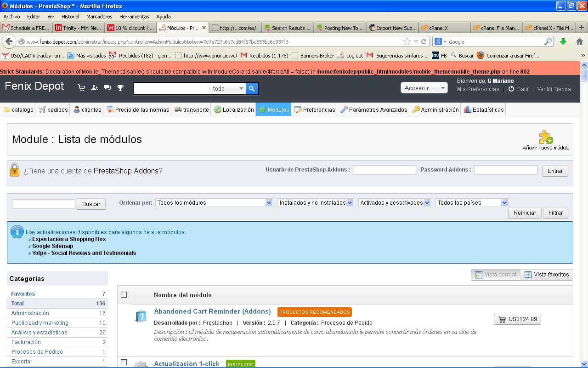Open the Historial menu
This screenshot has height=368, width=588.
pyautogui.click(x=70, y=17)
